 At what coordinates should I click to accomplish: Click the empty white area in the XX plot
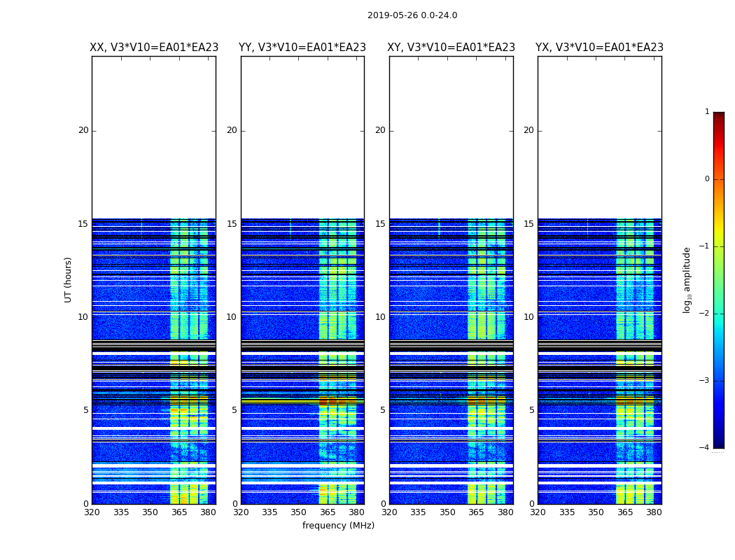point(154,137)
